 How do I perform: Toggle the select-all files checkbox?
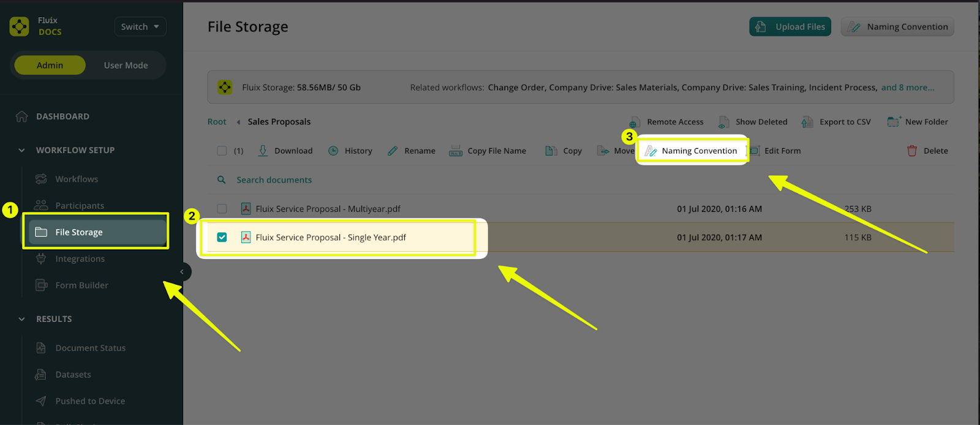pos(222,151)
